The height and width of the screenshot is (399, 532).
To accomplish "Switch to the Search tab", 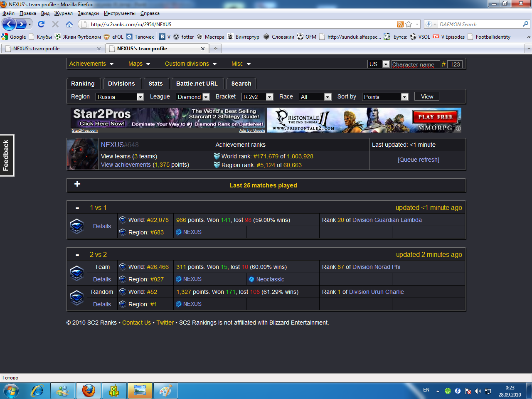I will pyautogui.click(x=241, y=84).
